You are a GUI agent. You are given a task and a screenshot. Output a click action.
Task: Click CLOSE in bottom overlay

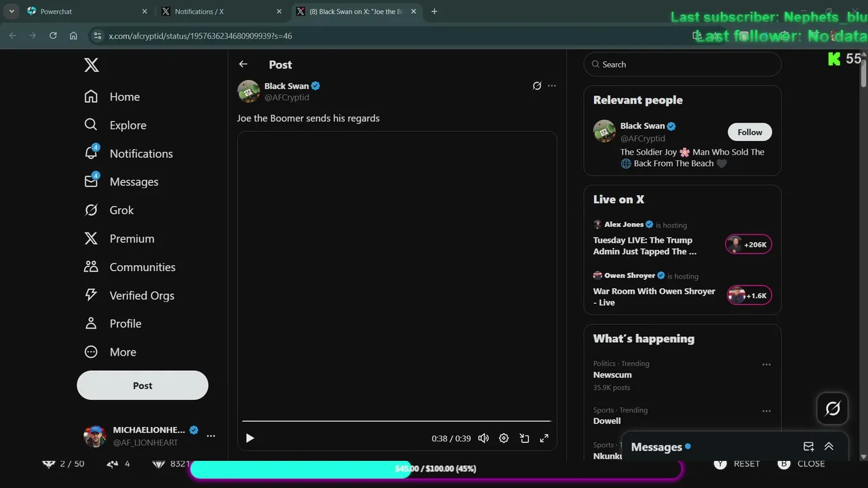(x=802, y=464)
